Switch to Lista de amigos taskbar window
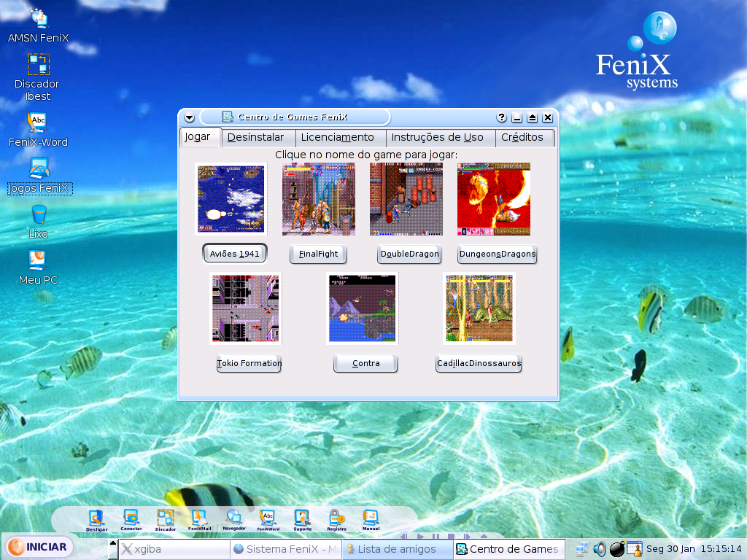This screenshot has width=747, height=560. 398,549
